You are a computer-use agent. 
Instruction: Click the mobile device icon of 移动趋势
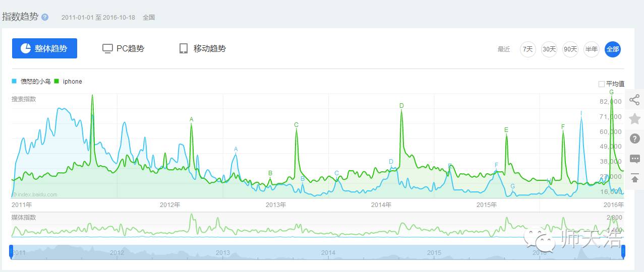[184, 48]
